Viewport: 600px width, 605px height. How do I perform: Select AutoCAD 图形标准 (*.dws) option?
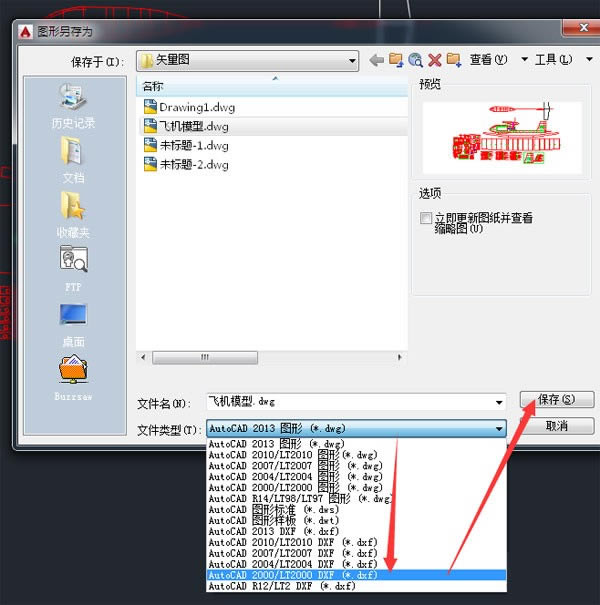[x=356, y=509]
